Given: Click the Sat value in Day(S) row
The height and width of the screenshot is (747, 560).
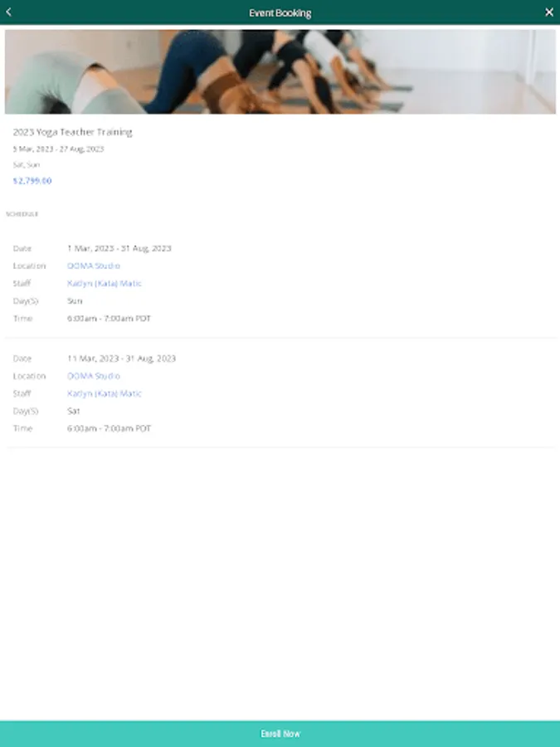Looking at the screenshot, I should pyautogui.click(x=74, y=411).
